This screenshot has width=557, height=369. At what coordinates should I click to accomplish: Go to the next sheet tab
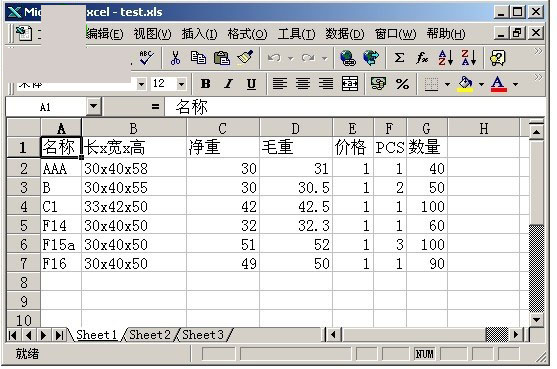[x=44, y=335]
